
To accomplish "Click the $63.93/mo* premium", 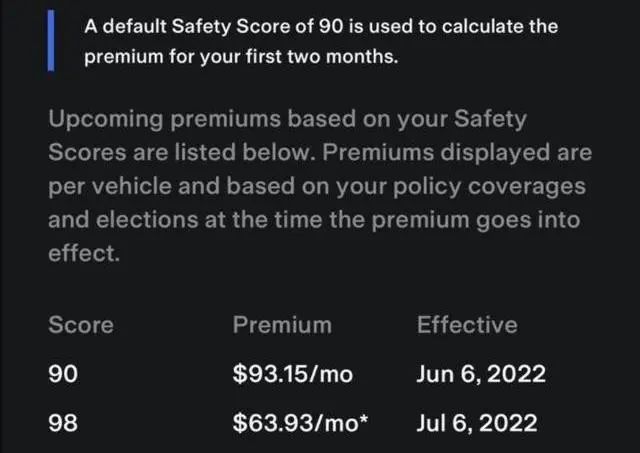I will pos(300,423).
